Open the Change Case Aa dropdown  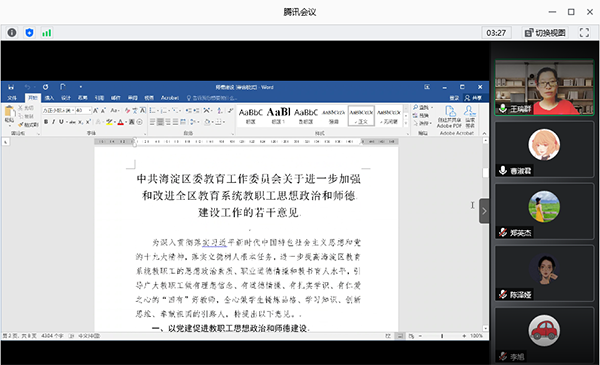tap(115, 110)
